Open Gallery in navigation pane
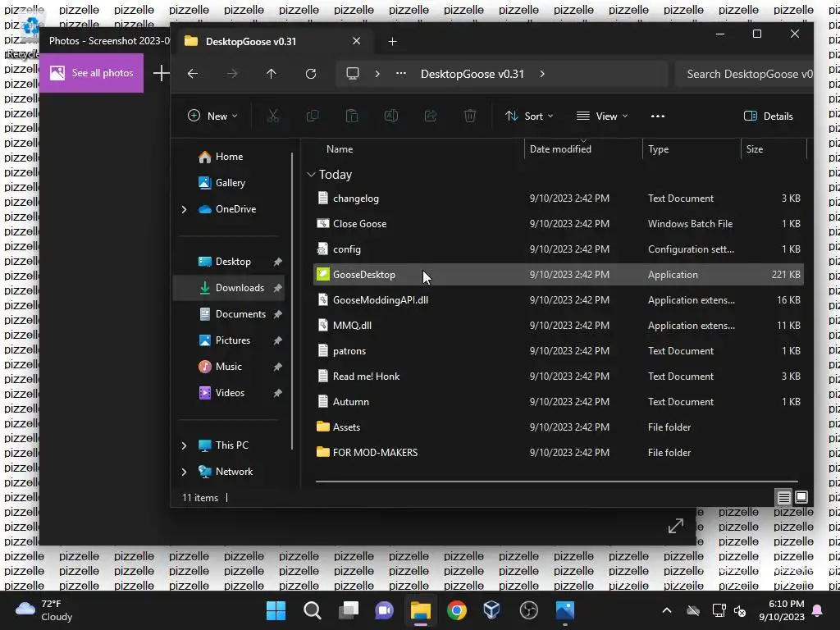 coord(231,183)
